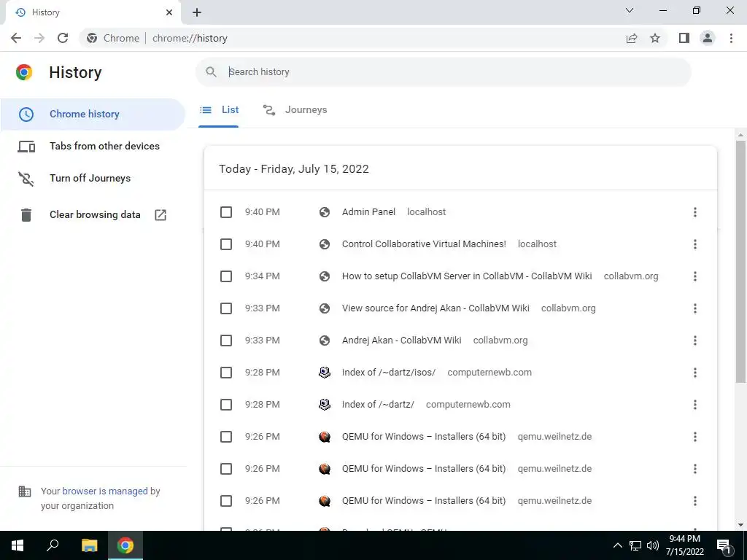The image size is (747, 560).
Task: Select the Index of /~dartz/ entry checkbox
Action: (226, 405)
